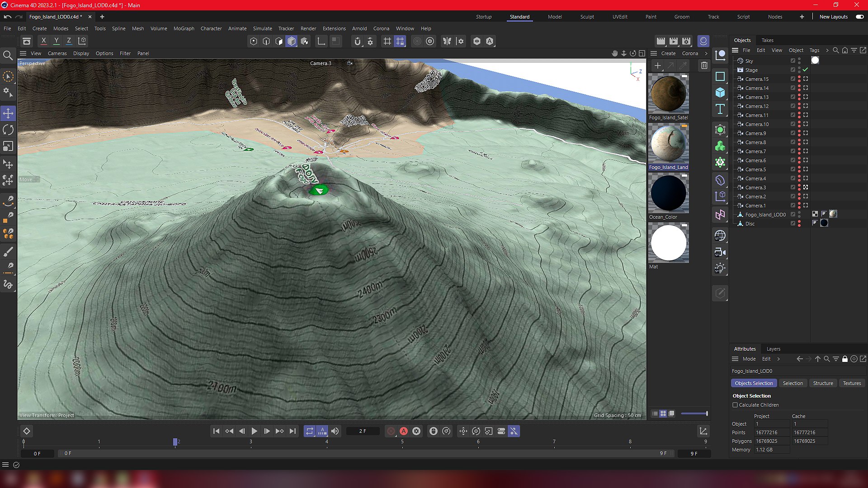Play the animation forward

[x=254, y=432]
